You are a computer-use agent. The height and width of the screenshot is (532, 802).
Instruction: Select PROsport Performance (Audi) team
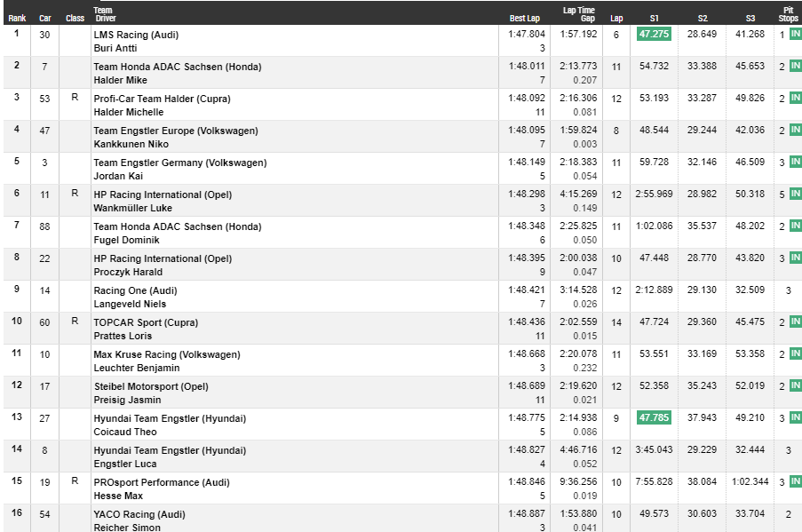coord(162,482)
